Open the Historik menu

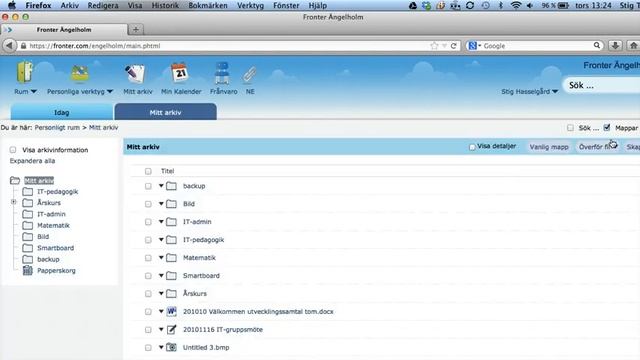165,5
